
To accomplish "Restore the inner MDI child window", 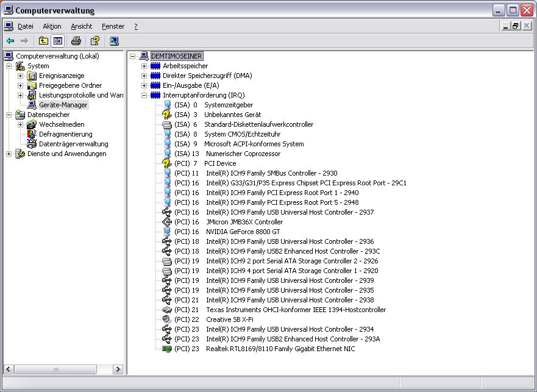I will pyautogui.click(x=516, y=26).
